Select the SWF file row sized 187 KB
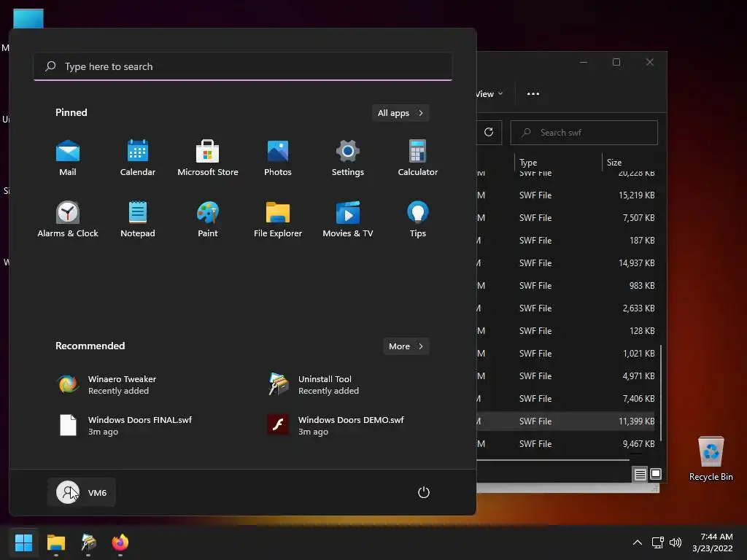The height and width of the screenshot is (560, 747). (566, 241)
